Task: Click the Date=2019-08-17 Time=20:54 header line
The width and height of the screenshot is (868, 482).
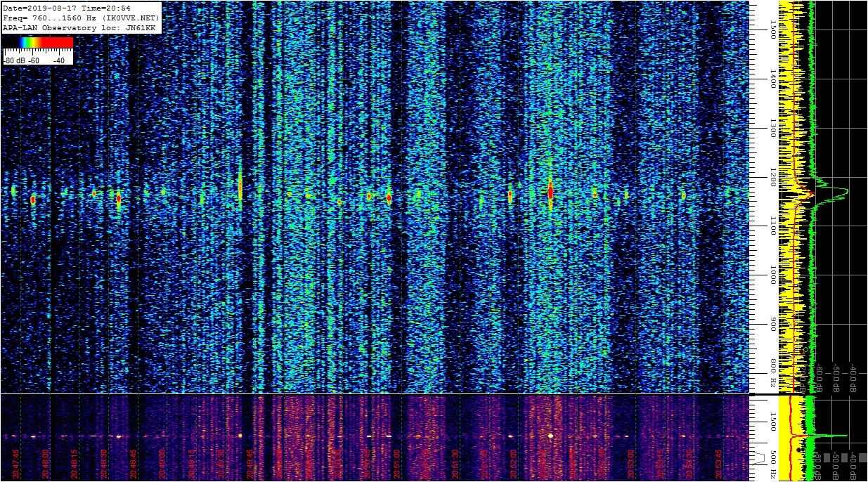Action: tap(67, 8)
